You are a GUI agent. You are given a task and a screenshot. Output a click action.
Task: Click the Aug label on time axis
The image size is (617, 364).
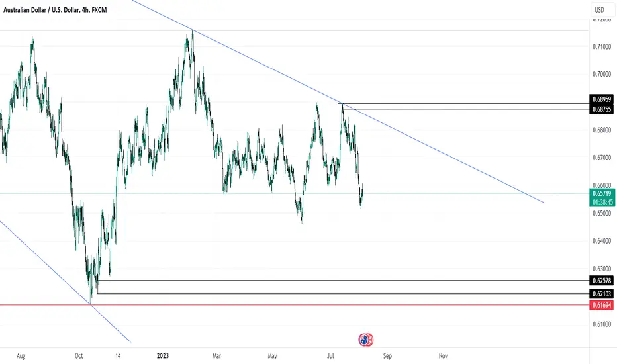(21, 356)
